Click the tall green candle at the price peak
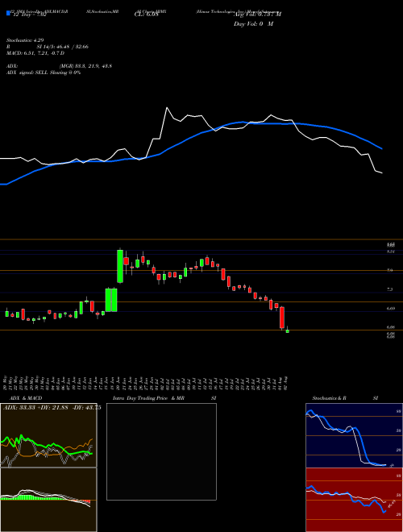The width and height of the screenshot is (403, 532). (120, 266)
